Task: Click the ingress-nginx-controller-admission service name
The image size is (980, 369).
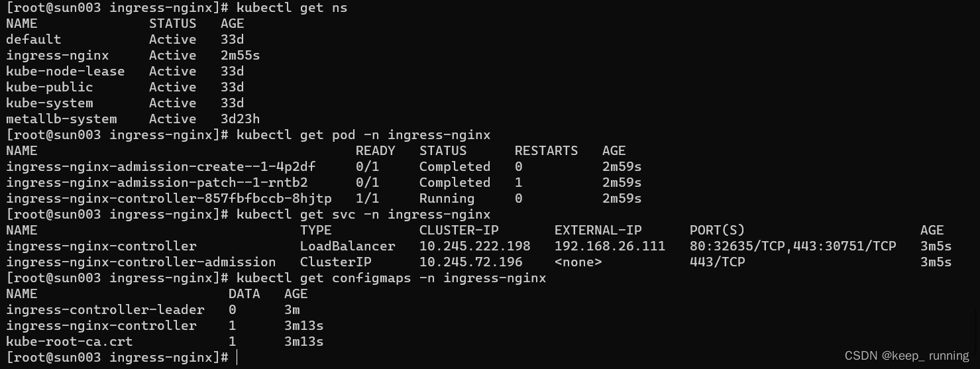Action: (141, 262)
